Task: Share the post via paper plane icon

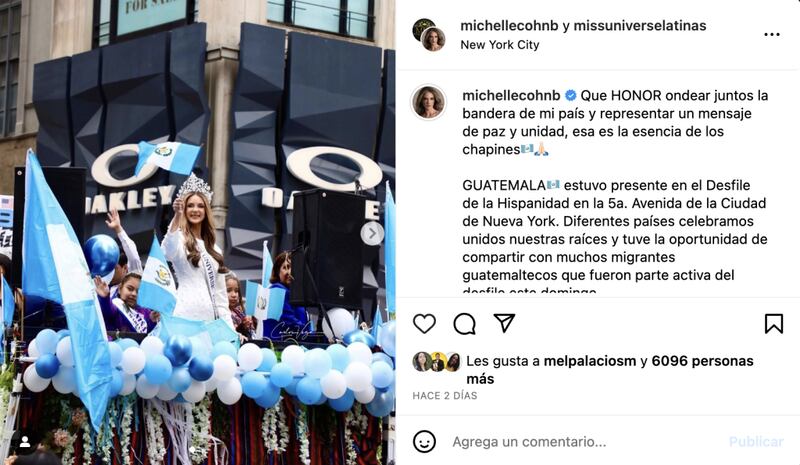Action: [504, 323]
